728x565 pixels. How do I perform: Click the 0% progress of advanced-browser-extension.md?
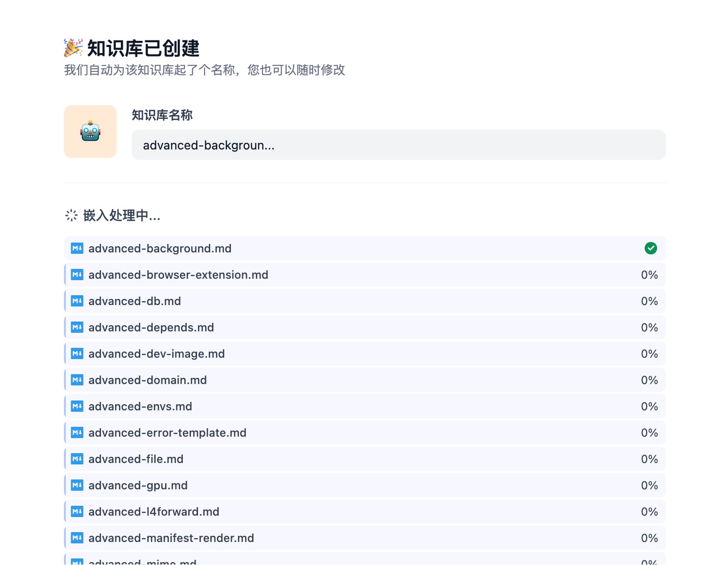[649, 275]
